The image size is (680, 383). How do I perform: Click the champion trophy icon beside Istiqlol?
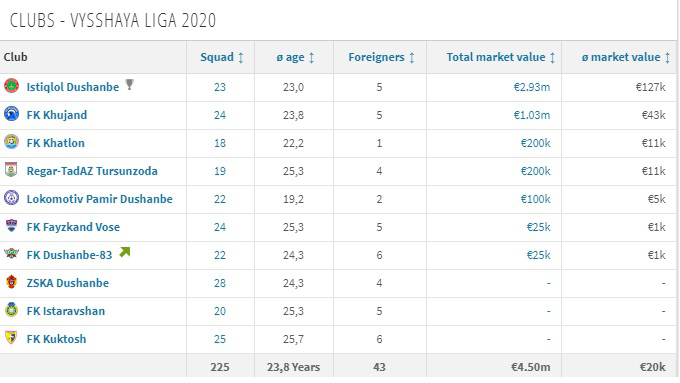[x=129, y=84]
